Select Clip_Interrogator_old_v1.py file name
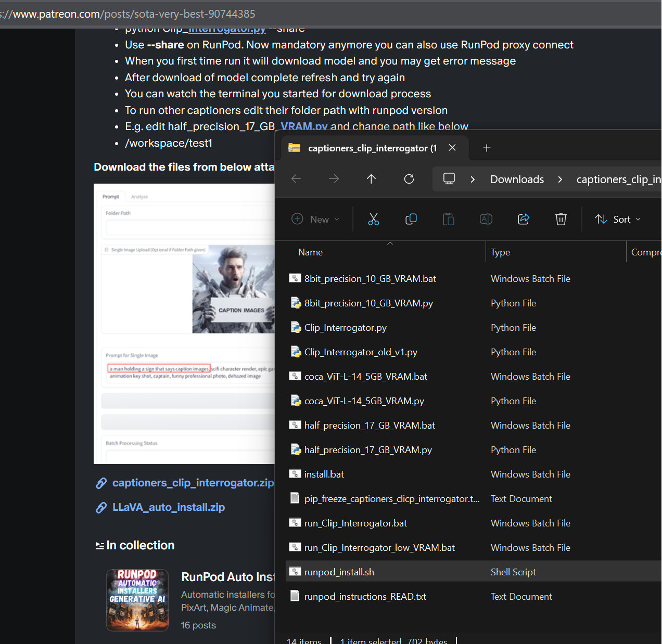The width and height of the screenshot is (662, 644). pos(361,352)
